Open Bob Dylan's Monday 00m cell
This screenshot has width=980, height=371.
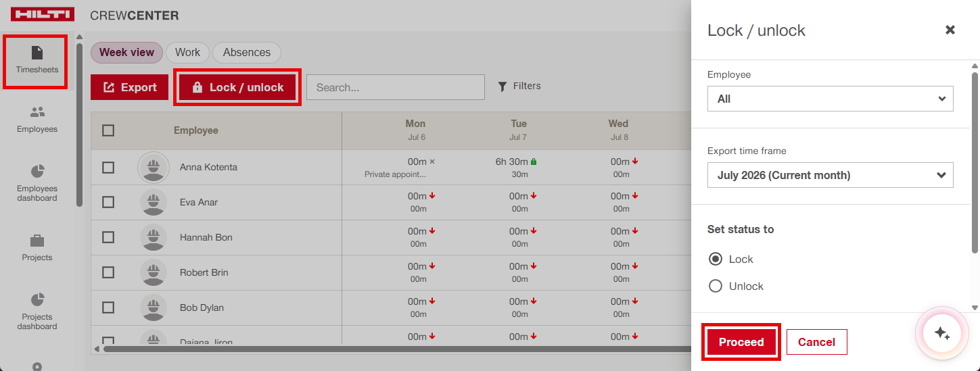[x=421, y=307]
